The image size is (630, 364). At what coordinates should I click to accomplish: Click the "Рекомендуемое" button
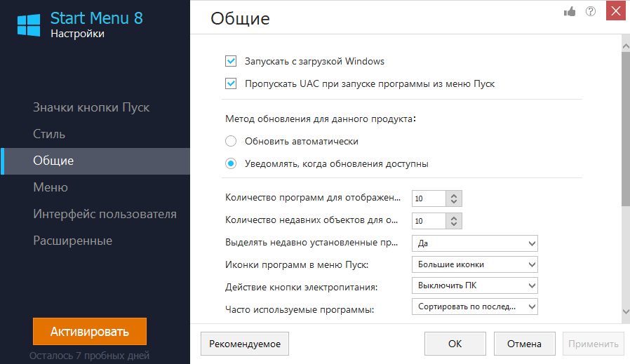[x=245, y=344]
